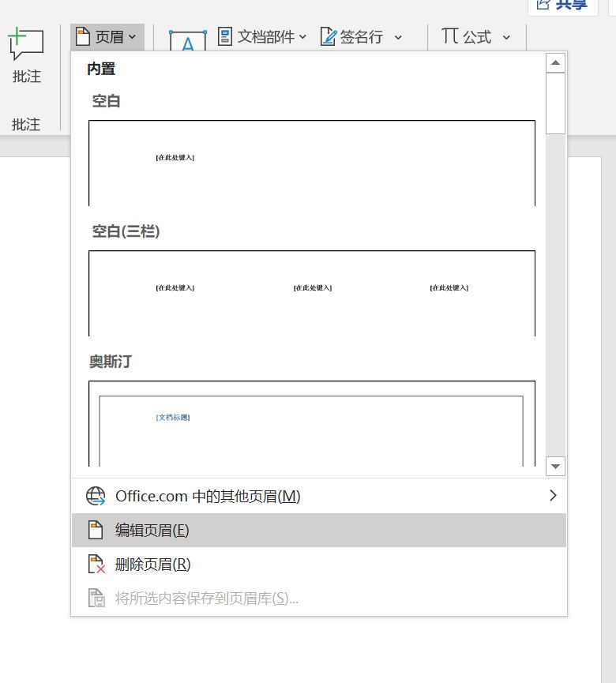Click the text box icon
Screen dimensions: 616x683
coord(188,41)
